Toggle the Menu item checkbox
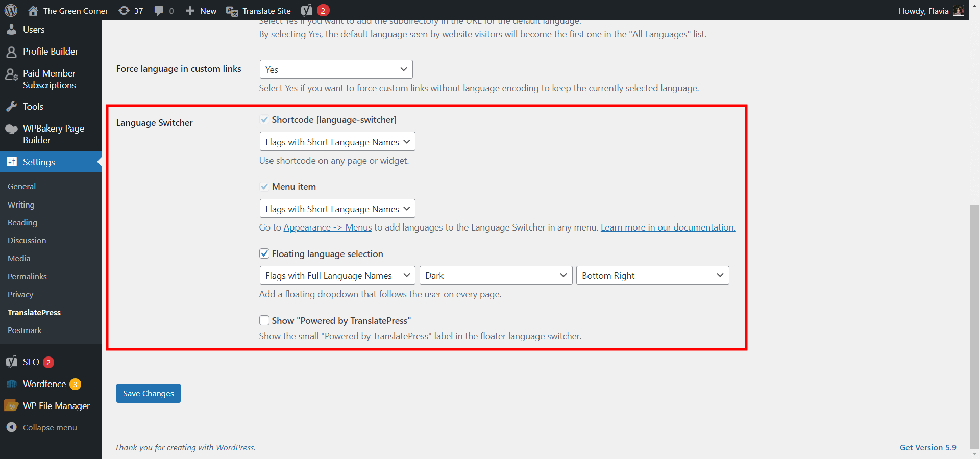This screenshot has width=980, height=459. click(264, 187)
